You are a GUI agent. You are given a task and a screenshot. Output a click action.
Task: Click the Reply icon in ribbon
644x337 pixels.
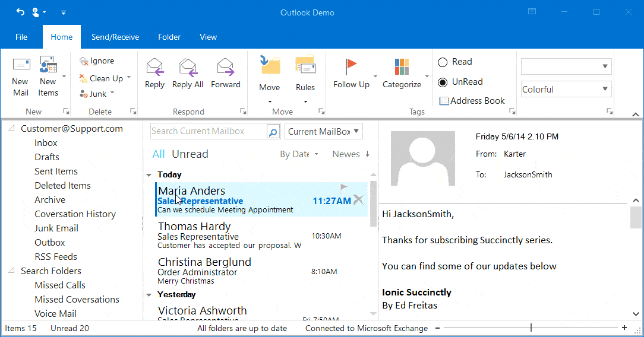pos(154,66)
